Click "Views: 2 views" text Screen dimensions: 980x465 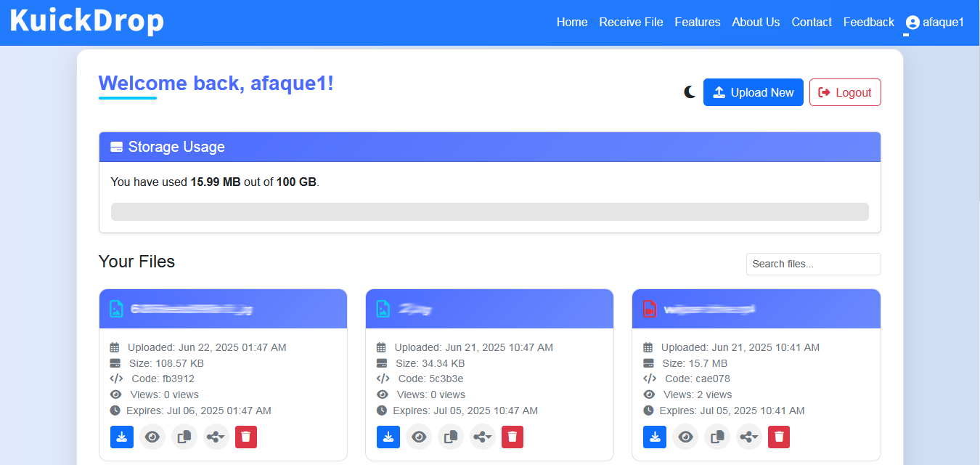(x=698, y=395)
